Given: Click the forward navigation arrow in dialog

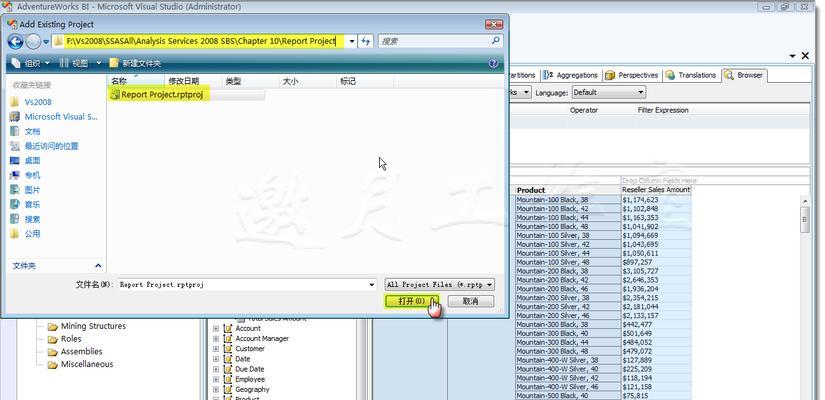Looking at the screenshot, I should (33, 41).
